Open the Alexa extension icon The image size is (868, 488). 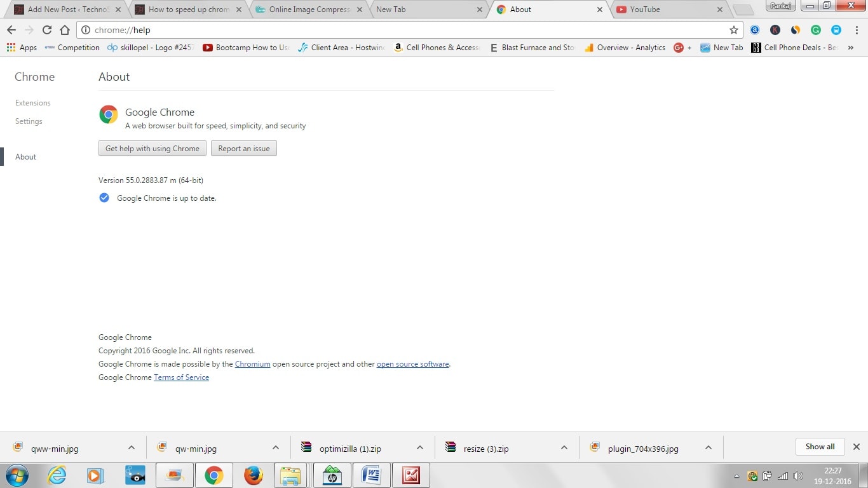(x=755, y=30)
